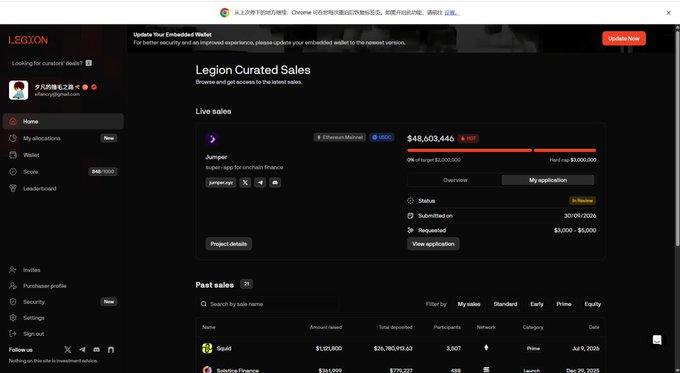Viewport: 680px width, 373px height.
Task: Click the Prime category tag for Squid
Action: point(533,348)
